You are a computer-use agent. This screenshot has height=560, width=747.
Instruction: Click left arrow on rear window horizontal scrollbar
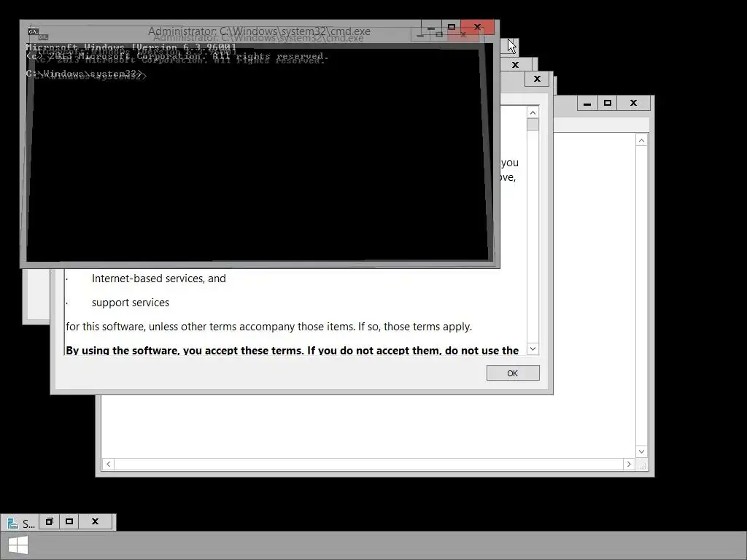point(108,464)
